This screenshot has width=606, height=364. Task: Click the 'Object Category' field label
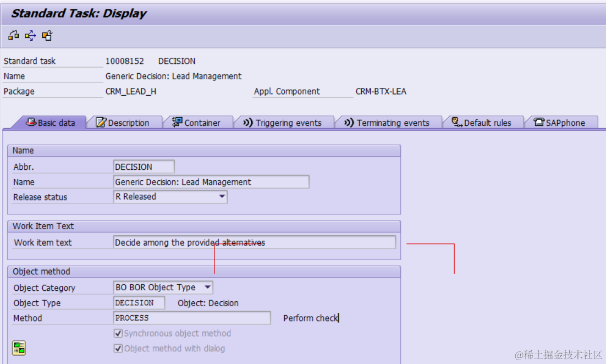point(44,288)
